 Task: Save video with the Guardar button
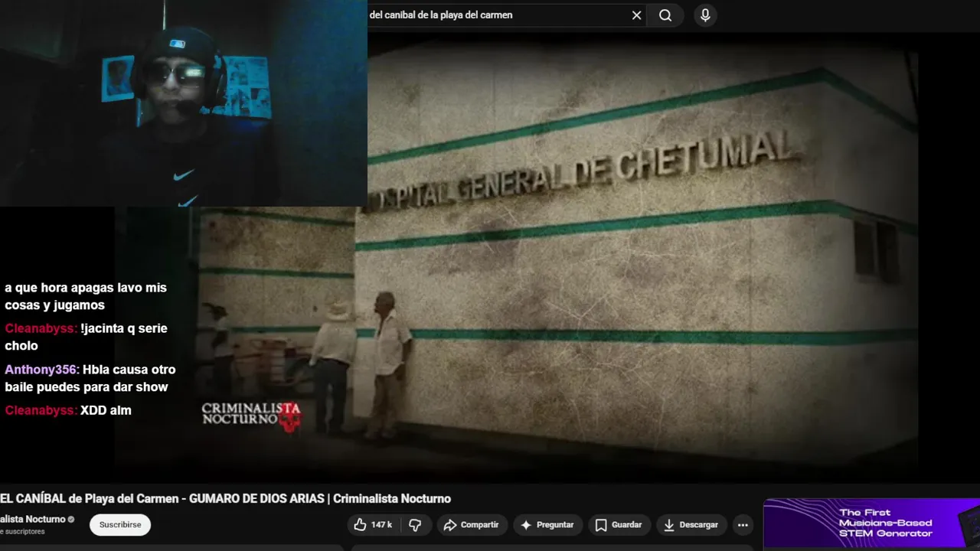[619, 525]
